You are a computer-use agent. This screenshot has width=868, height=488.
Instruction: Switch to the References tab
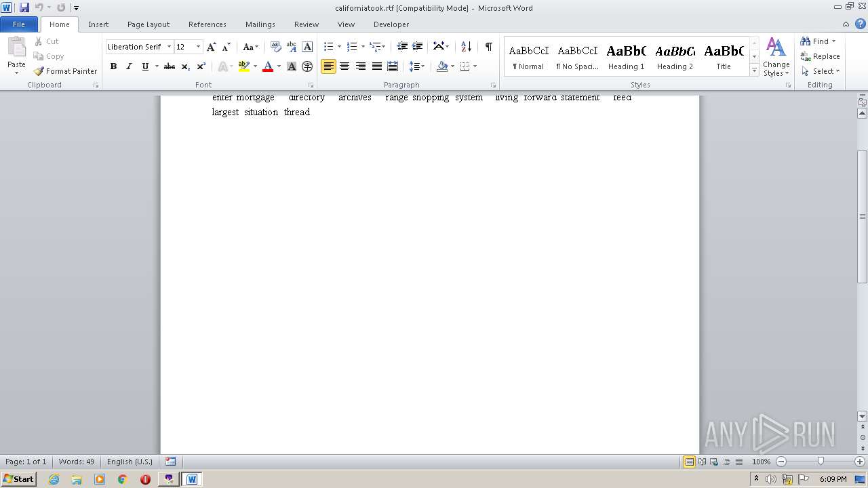tap(208, 24)
